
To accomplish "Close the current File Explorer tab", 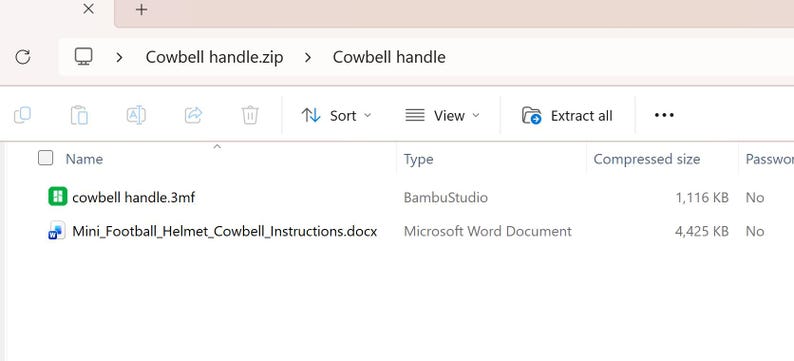I will [x=89, y=9].
